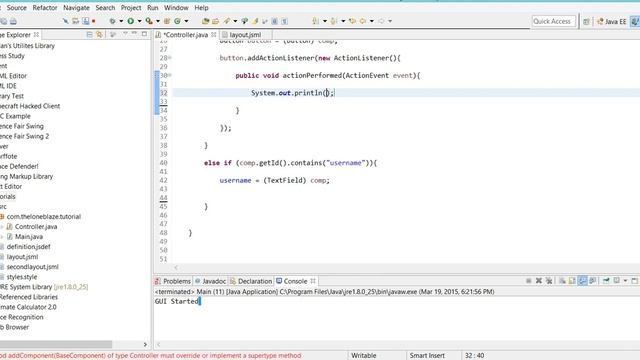
Task: Click the Pin Console icon
Action: coord(606,281)
